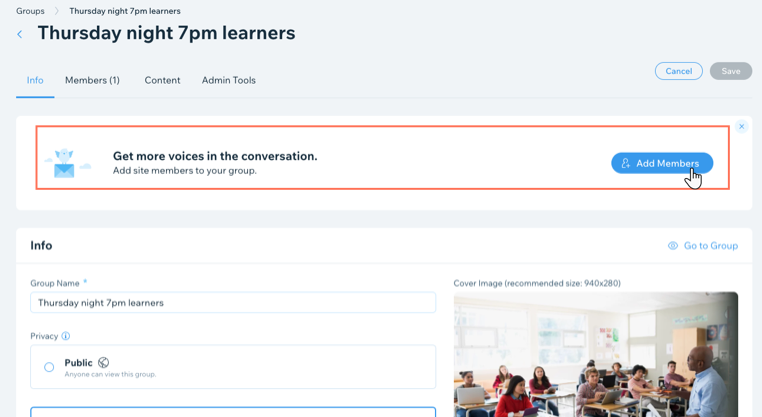Select the Info tab

(x=35, y=80)
